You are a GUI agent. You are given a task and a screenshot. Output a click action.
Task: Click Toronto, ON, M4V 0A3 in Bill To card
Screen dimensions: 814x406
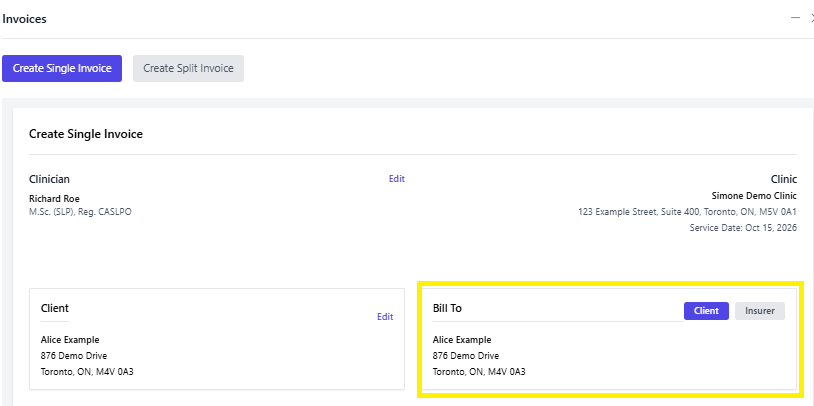tap(479, 372)
